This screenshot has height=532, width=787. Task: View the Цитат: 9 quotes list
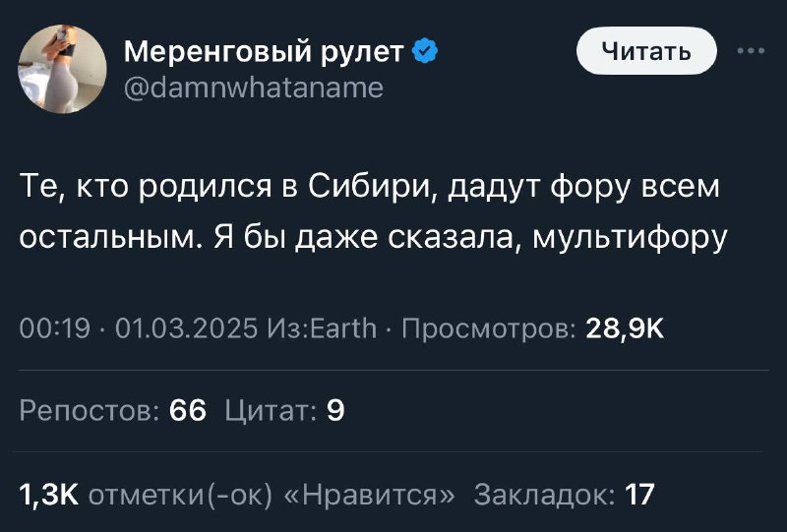pos(284,410)
